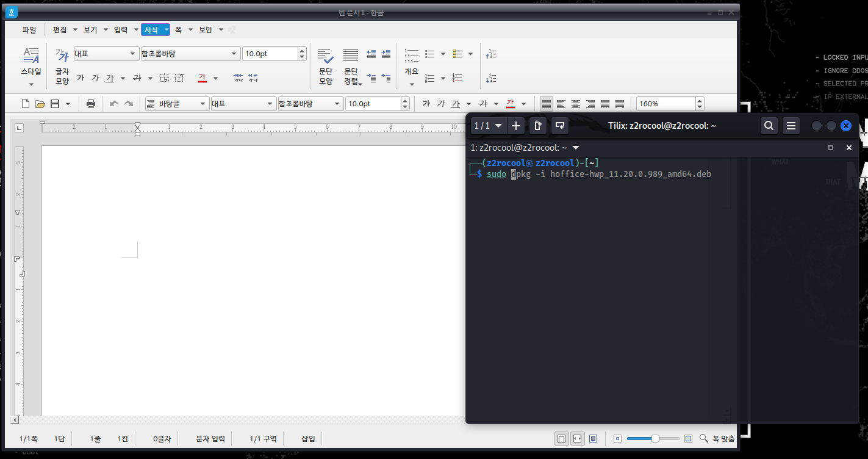Click lower toolbar 10.0pt font size field

(373, 104)
